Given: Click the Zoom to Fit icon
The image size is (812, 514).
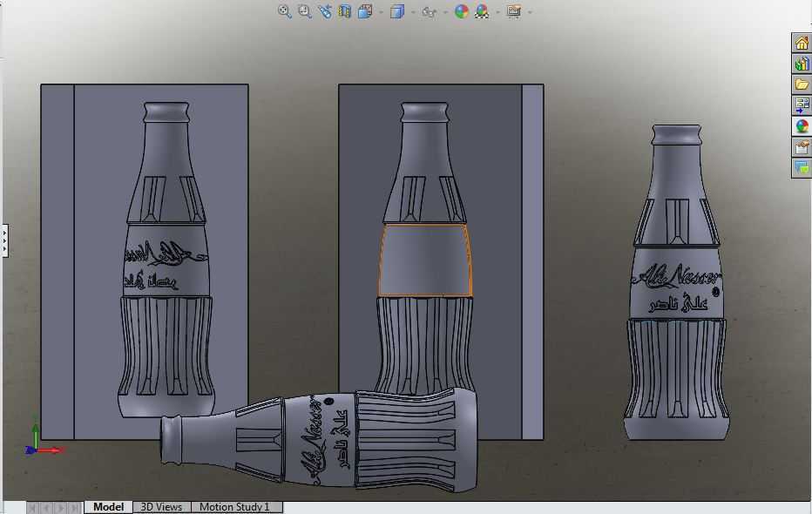Looking at the screenshot, I should point(284,10).
